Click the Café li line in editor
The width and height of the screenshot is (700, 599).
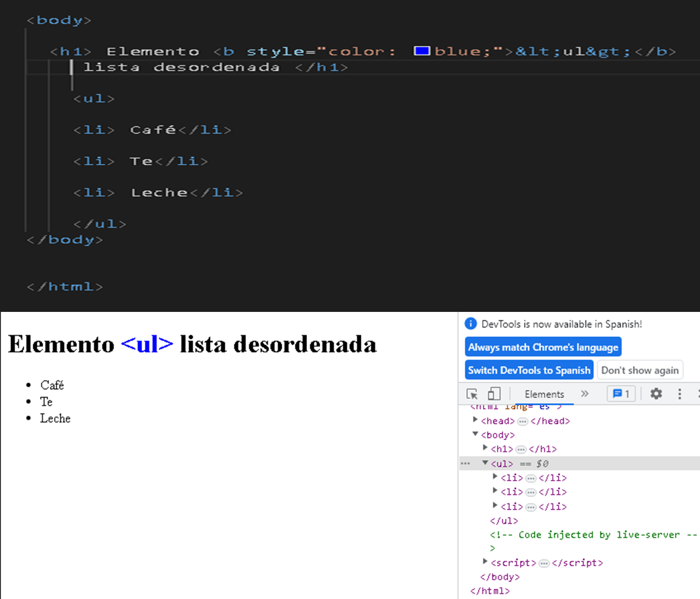(152, 130)
